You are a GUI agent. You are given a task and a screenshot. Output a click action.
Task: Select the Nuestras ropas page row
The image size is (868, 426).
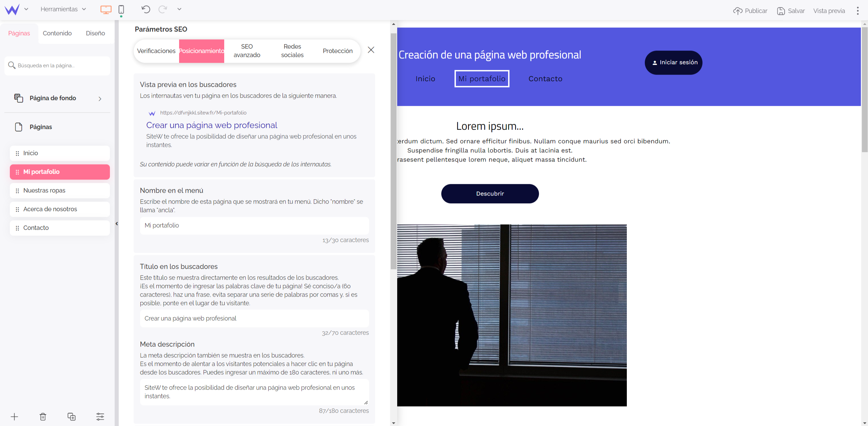(60, 190)
